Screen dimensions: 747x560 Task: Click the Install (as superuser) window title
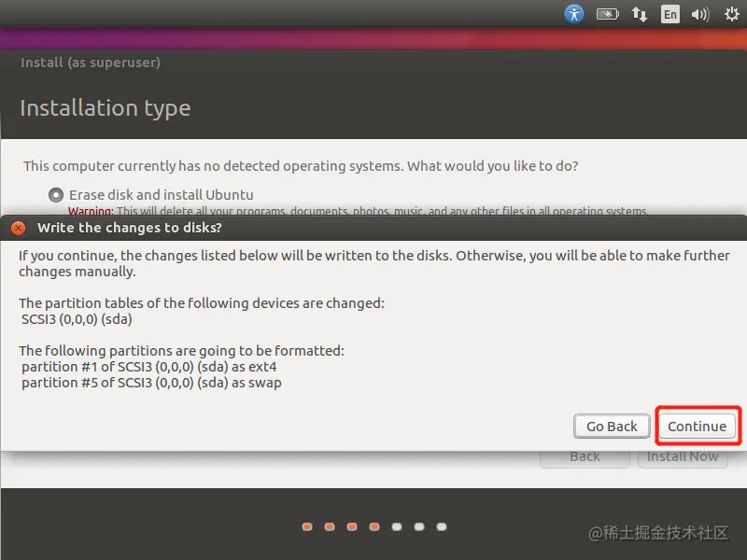pyautogui.click(x=91, y=63)
